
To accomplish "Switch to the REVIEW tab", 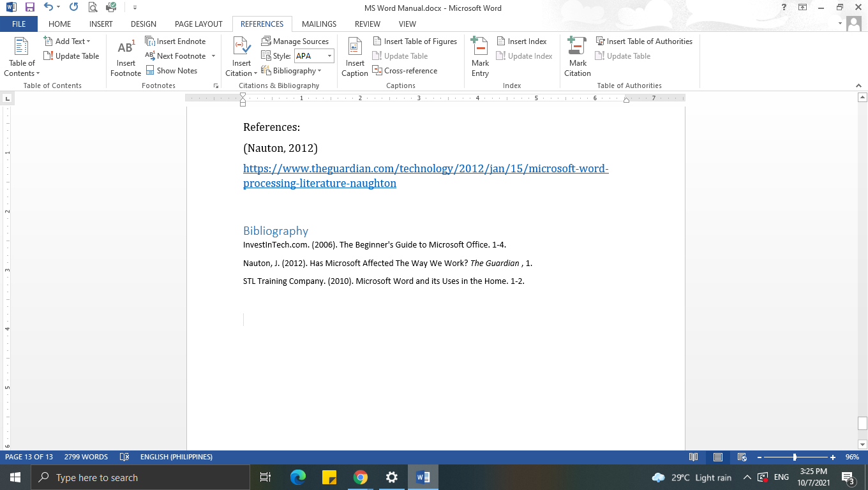I will tap(368, 24).
